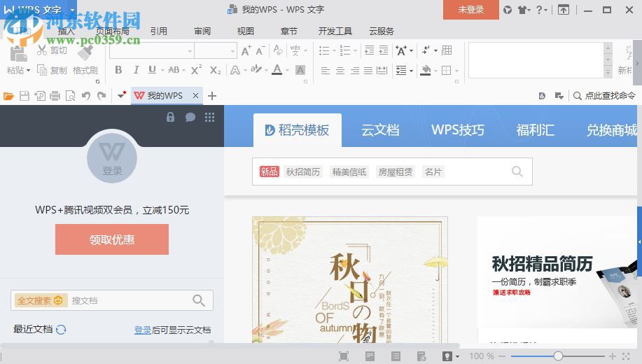Click the lock icon in sidebar header
Viewport: 642px width, 364px height.
[170, 118]
